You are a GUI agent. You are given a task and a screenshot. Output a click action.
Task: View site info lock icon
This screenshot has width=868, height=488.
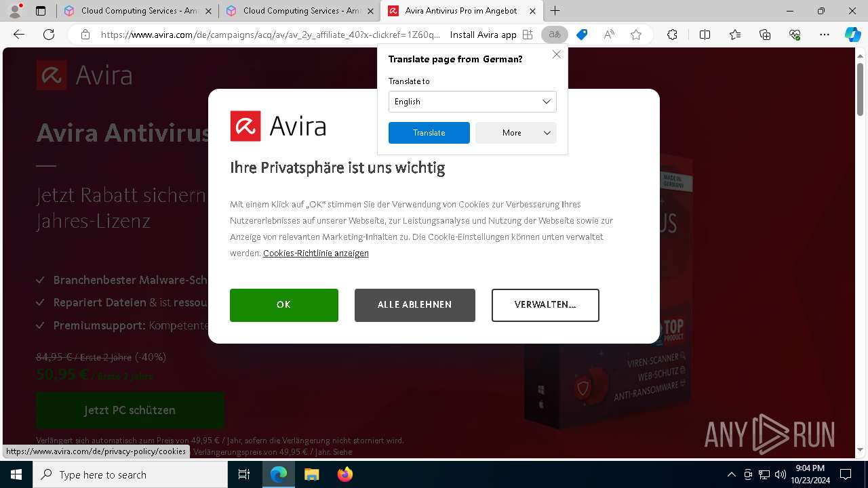pyautogui.click(x=85, y=35)
